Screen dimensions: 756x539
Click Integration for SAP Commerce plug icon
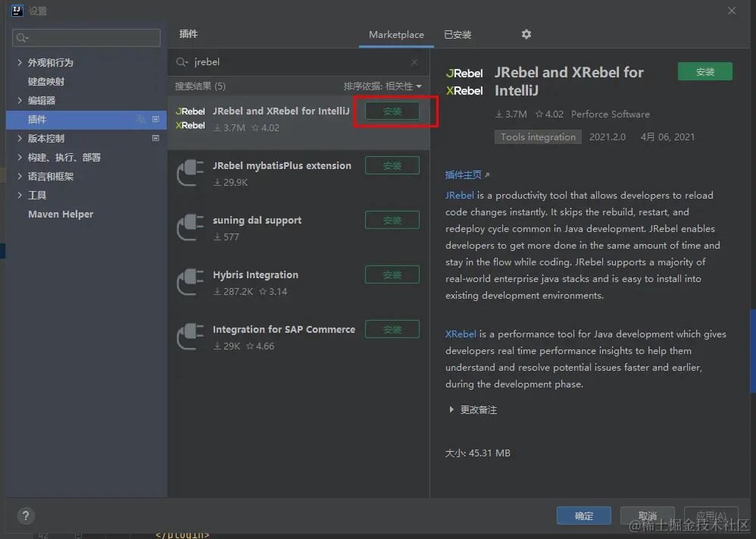click(x=190, y=337)
